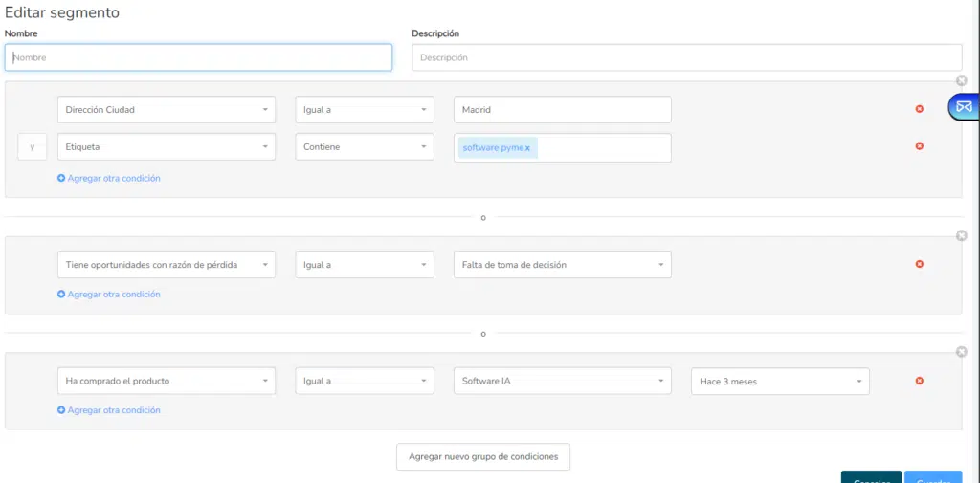Open the Falta de toma de decisión dropdown
980x483 pixels.
click(x=563, y=264)
